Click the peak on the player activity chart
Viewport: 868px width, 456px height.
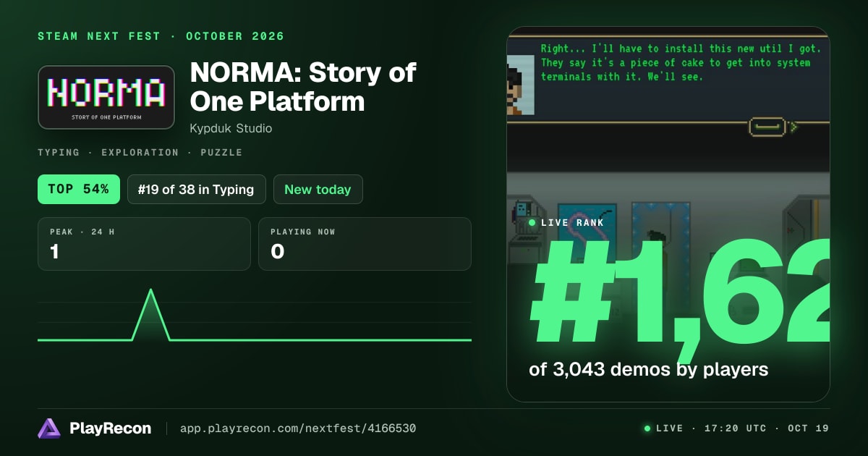[150, 291]
